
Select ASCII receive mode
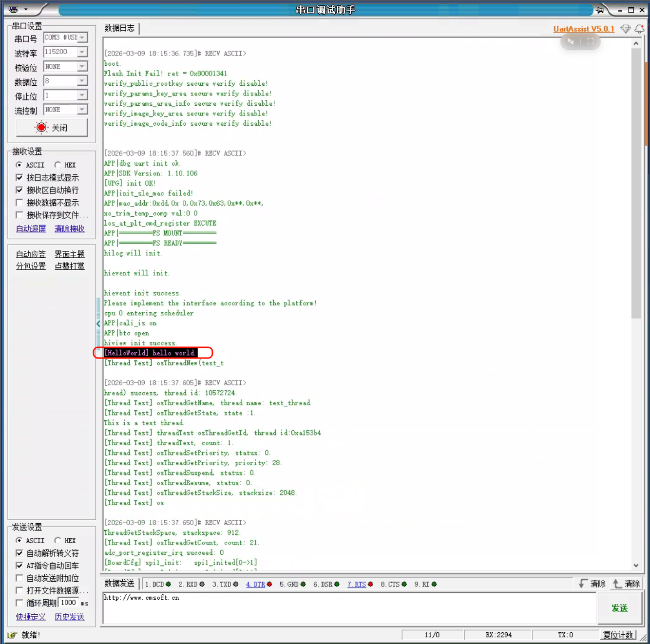pyautogui.click(x=19, y=165)
